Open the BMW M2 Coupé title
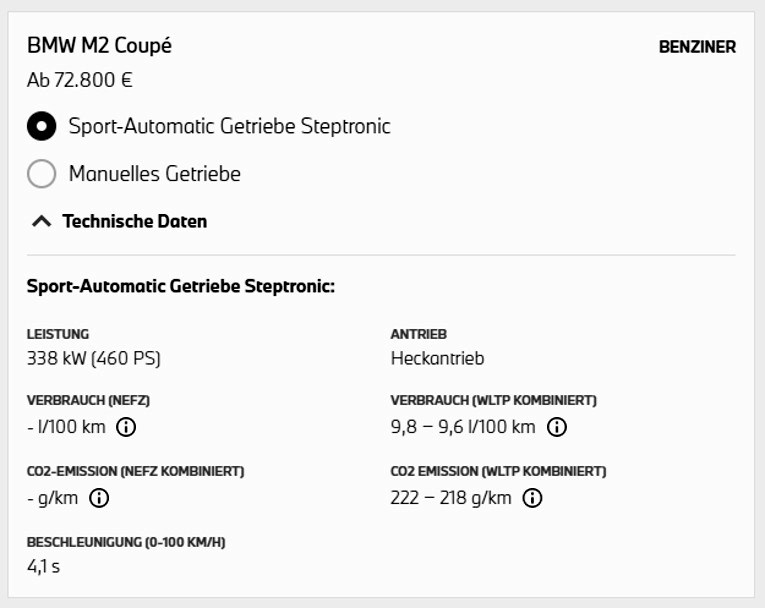 [100, 45]
